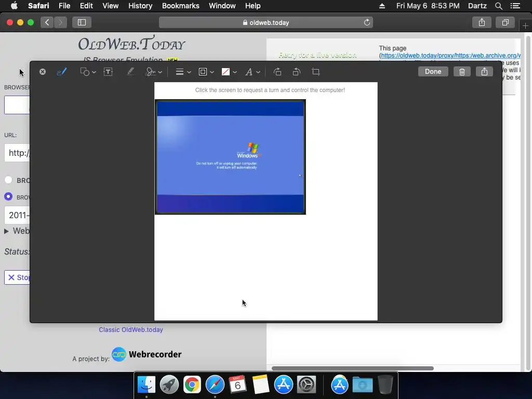Click the Shape Style line thickness icon

[x=179, y=72]
